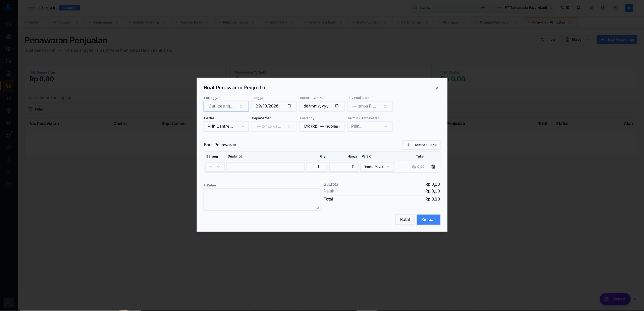Open the Tanggal calendar picker icon
644x311 pixels.
click(289, 106)
